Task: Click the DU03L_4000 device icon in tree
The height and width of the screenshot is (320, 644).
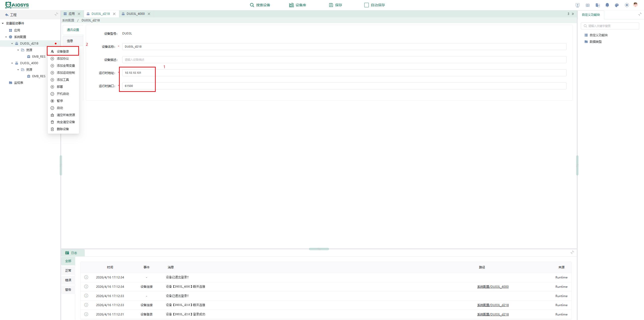Action: point(17,63)
